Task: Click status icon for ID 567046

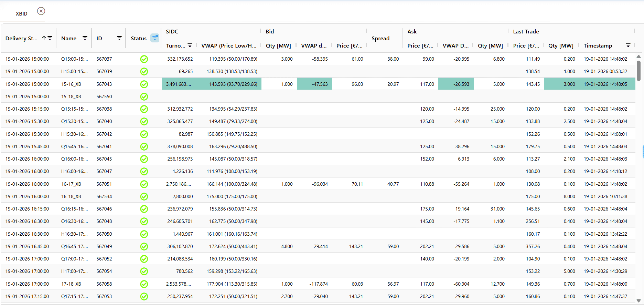Action: tap(144, 209)
